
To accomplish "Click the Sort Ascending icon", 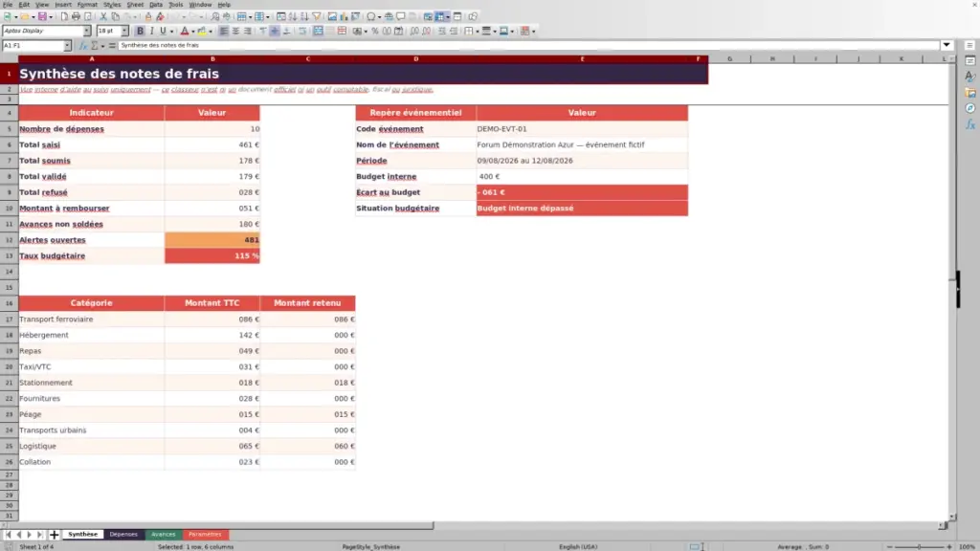I will (293, 16).
